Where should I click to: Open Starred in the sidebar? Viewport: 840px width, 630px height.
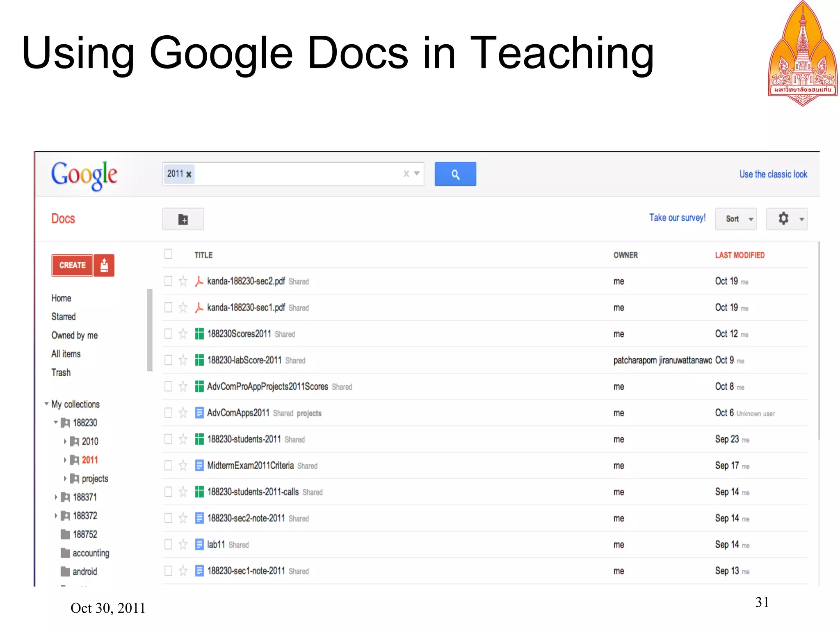tap(64, 317)
